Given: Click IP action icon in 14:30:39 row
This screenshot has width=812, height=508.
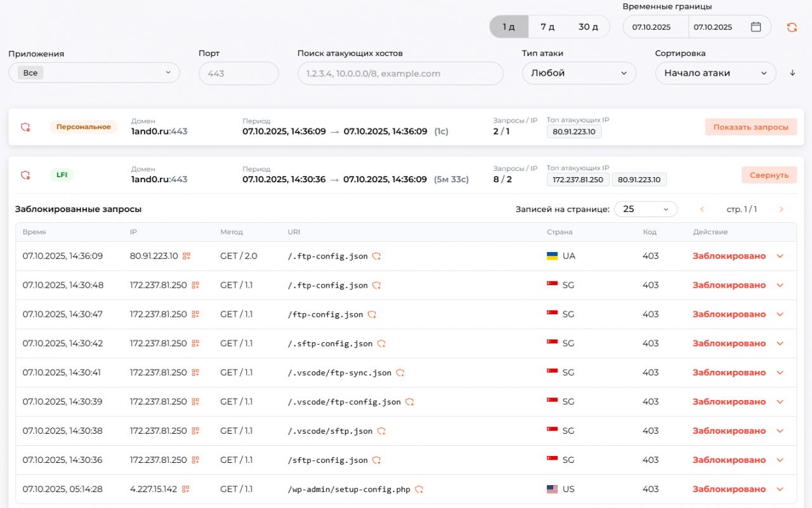Looking at the screenshot, I should (195, 402).
